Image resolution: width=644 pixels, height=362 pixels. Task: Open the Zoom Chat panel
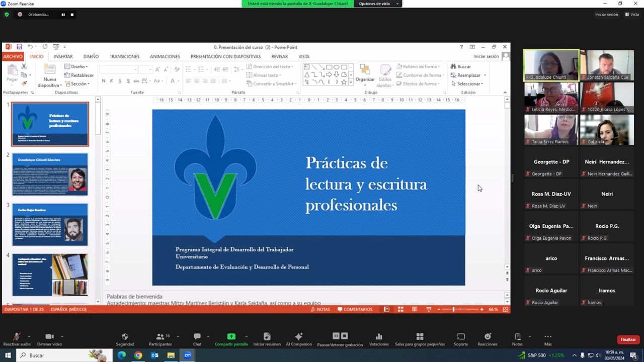(197, 337)
